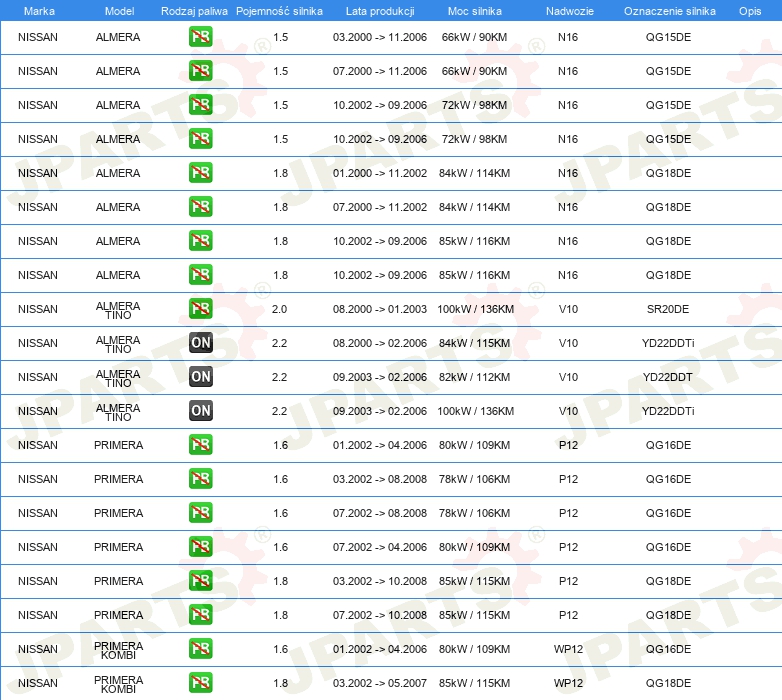Screen dimensions: 782x700
Task: Click WP12 body cell in Primera Kombi 1.8 row
Action: pyautogui.click(x=568, y=683)
